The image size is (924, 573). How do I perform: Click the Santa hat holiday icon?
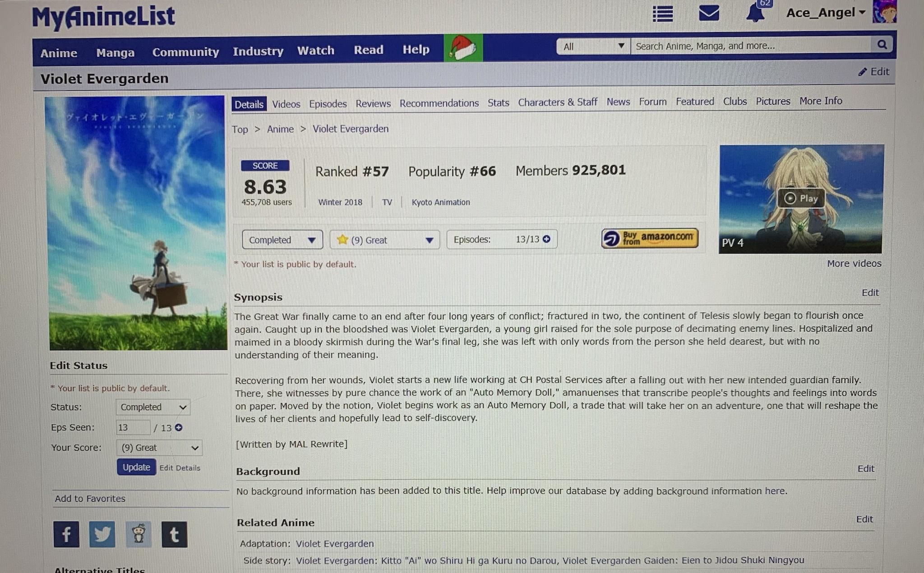pos(463,48)
